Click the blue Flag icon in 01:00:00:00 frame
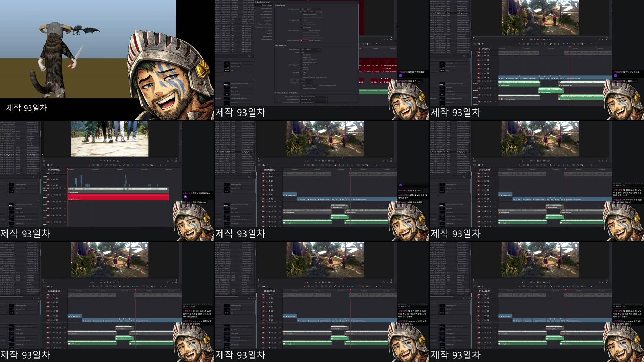Image resolution: width=644 pixels, height=362 pixels. (133, 165)
